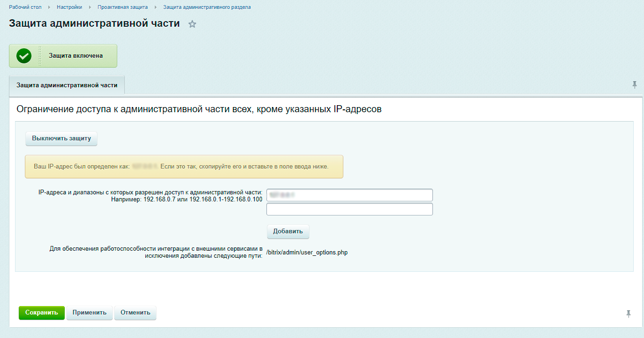Viewport: 644px width, 338px height.
Task: Go to 'Настройки' breadcrumb link
Action: 69,7
